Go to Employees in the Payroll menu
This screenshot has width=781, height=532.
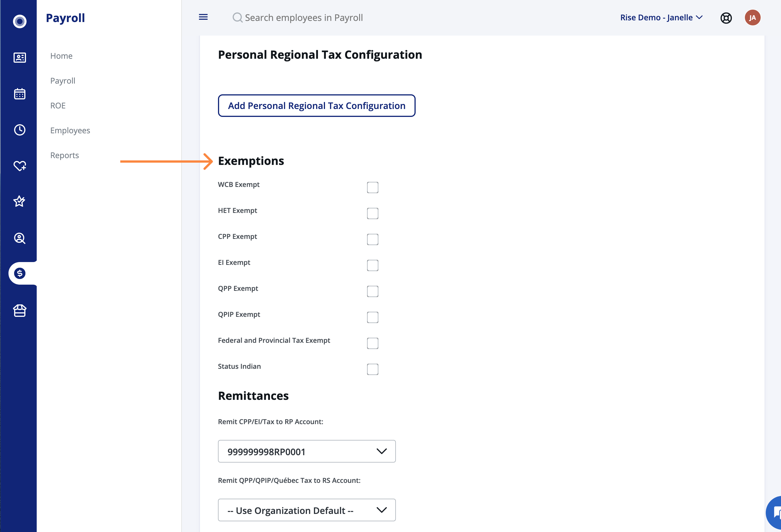point(70,130)
